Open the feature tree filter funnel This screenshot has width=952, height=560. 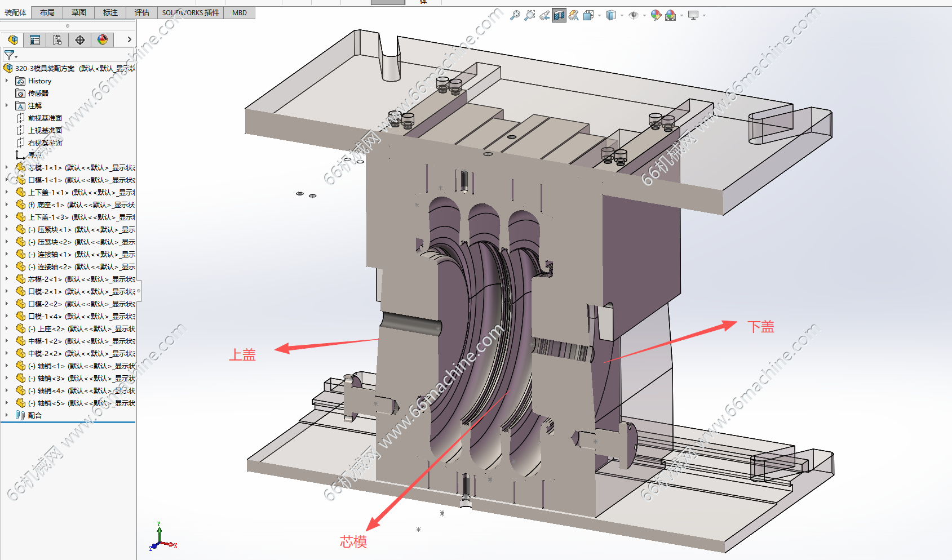10,55
